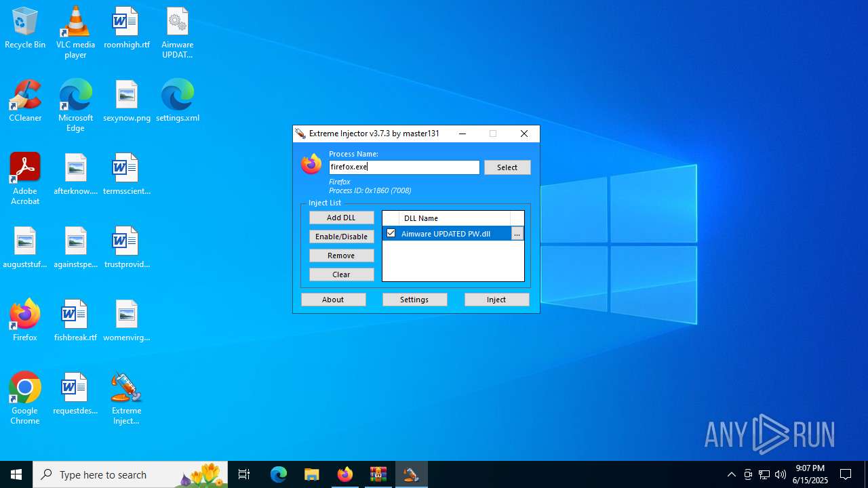
Task: Select womenvirg... image file icon
Action: (x=126, y=321)
